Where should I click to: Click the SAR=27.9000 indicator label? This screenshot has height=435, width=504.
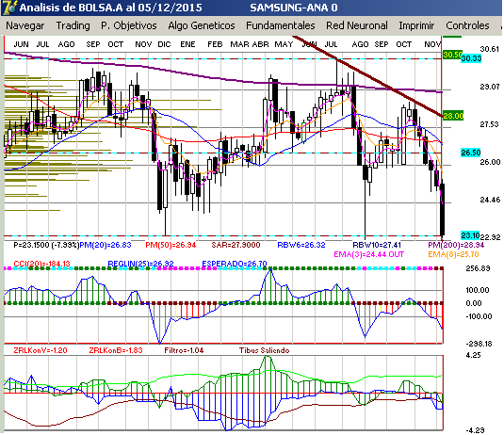tap(236, 245)
